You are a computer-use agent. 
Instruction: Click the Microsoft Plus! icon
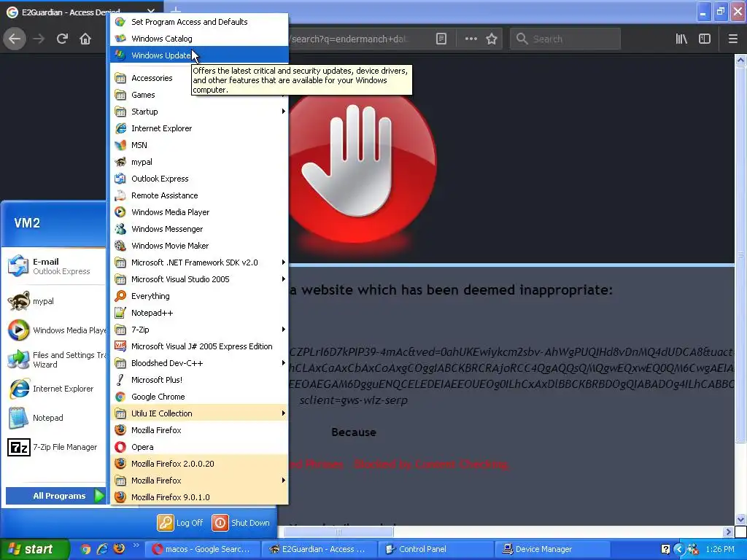(120, 380)
